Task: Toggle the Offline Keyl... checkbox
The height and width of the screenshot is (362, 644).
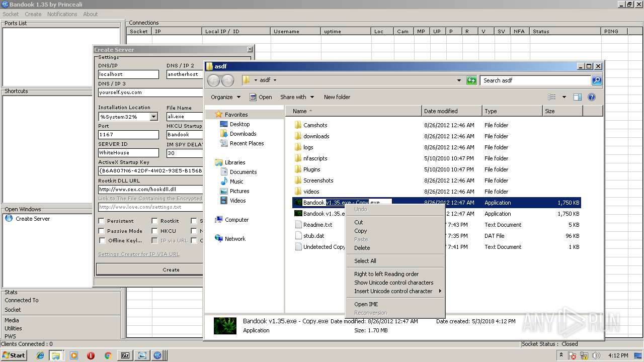Action: coord(102,240)
